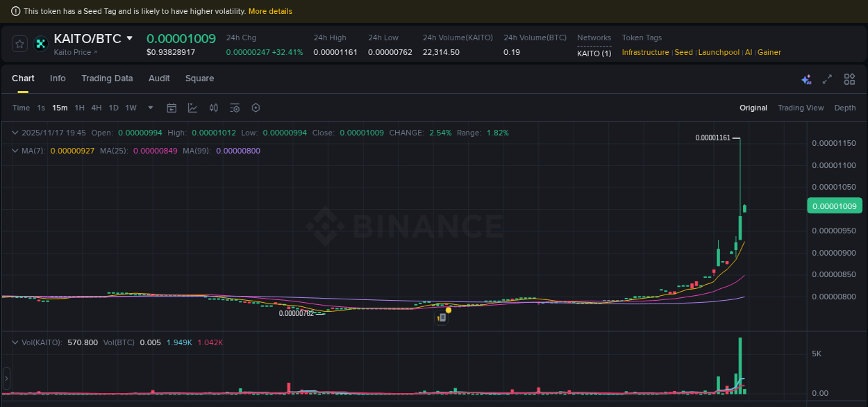Open the KAITO/BTC pair dropdown
This screenshot has width=868, height=407.
coord(131,39)
